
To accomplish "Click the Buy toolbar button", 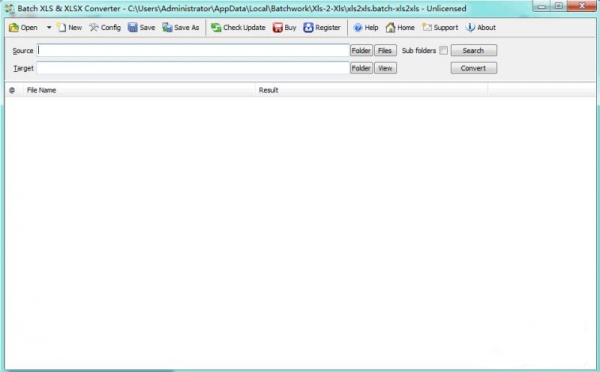I will click(x=284, y=28).
